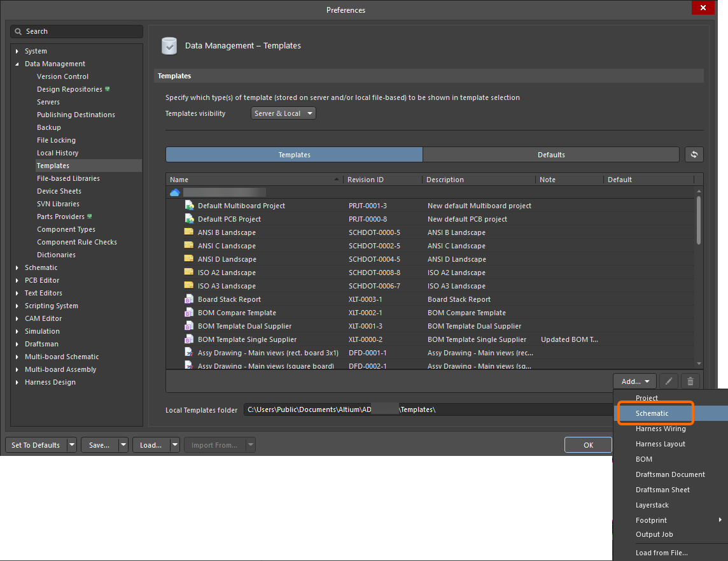Expand the Schematic preferences category
Screen dimensions: 728x561
point(17,267)
